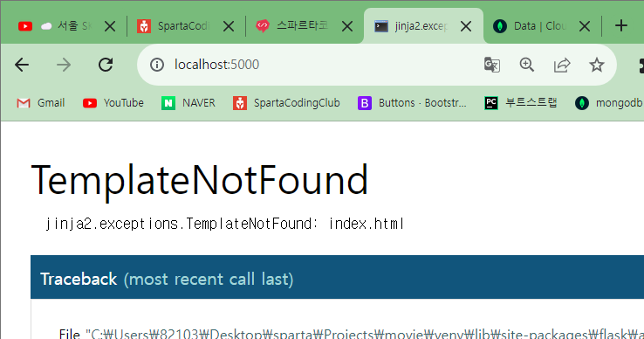This screenshot has height=339, width=644.
Task: Bookmark this page with the star icon
Action: [596, 65]
